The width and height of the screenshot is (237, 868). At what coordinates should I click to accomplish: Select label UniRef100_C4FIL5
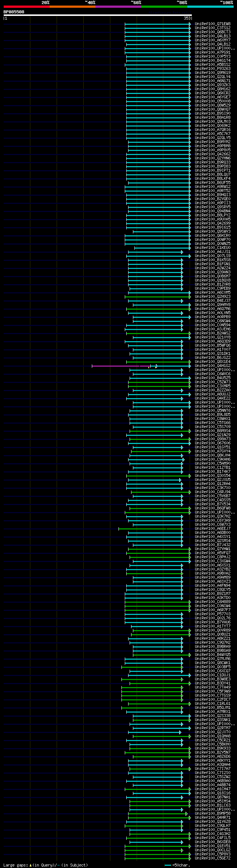pyautogui.click(x=213, y=838)
